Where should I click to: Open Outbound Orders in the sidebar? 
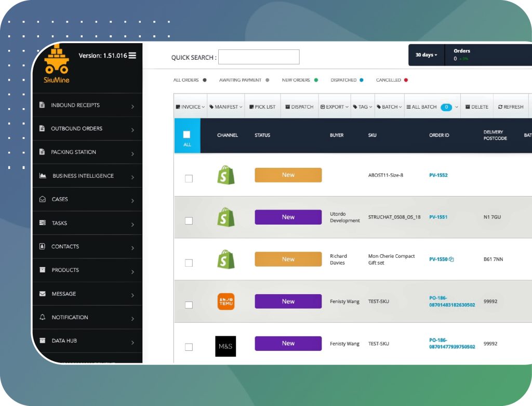pos(76,128)
